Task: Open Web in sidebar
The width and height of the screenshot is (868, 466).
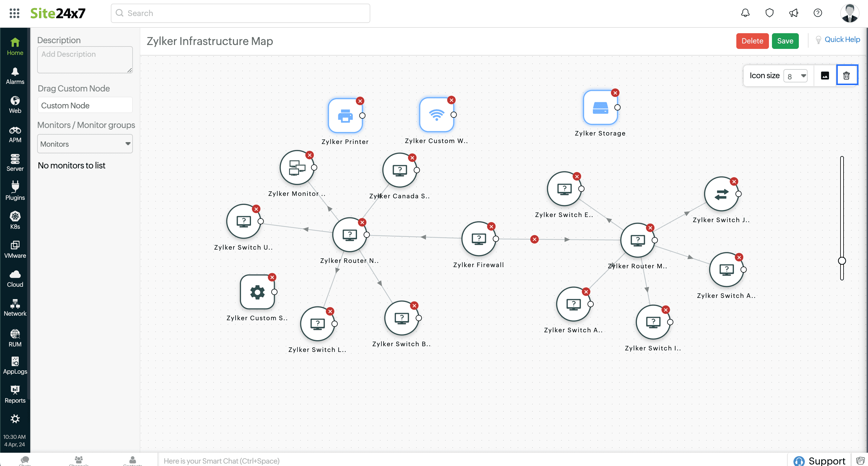Action: [x=15, y=105]
